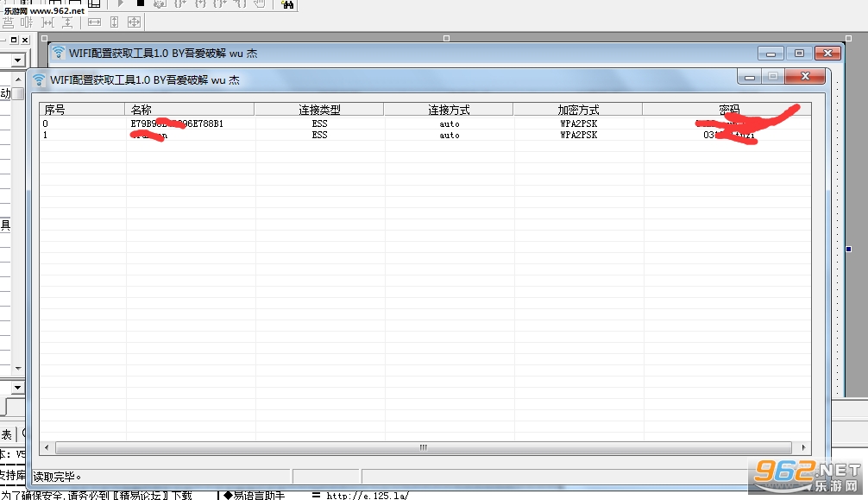Click the left panel's scroll-down arrow

tap(18, 368)
